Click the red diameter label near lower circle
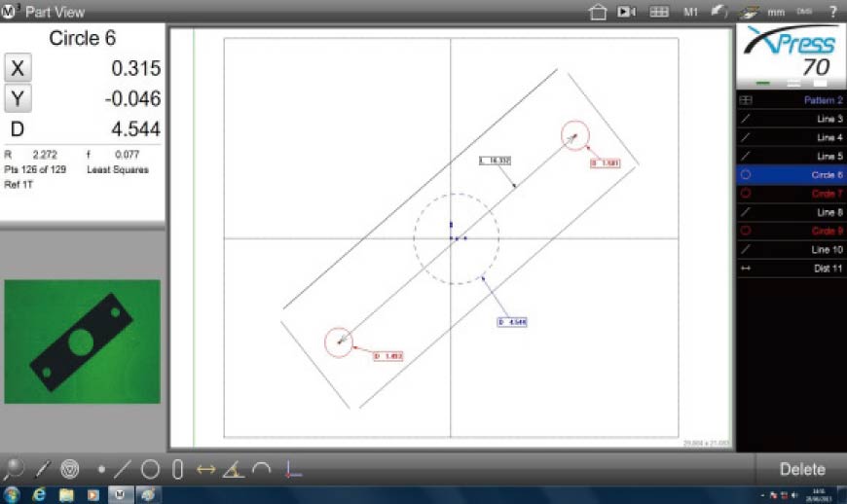Viewport: 847px width, 504px height. click(387, 356)
